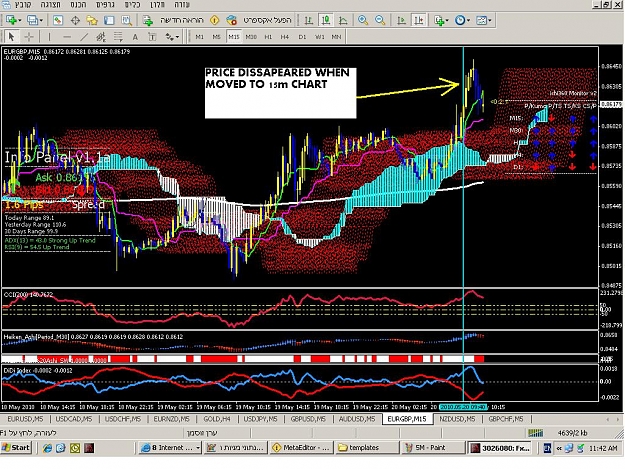The height and width of the screenshot is (469, 625).
Task: Switch timeframe to M1
Action: pyautogui.click(x=199, y=37)
